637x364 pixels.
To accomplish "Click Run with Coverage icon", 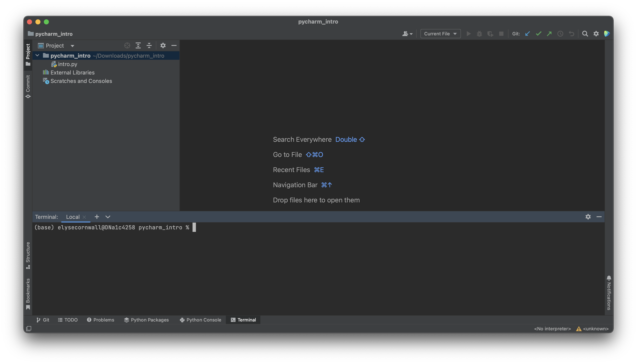I will (490, 33).
